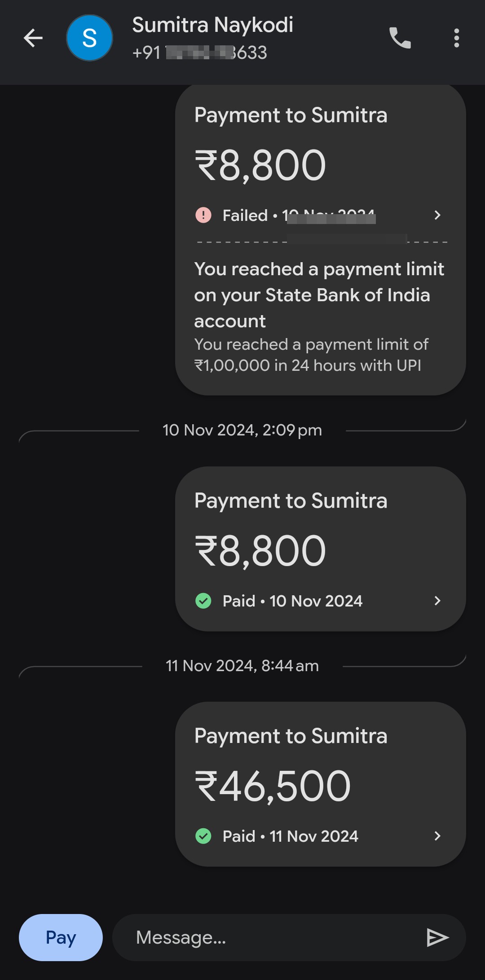Open Sumitra Naykodi contact name header
485x980 pixels.
coord(212,25)
